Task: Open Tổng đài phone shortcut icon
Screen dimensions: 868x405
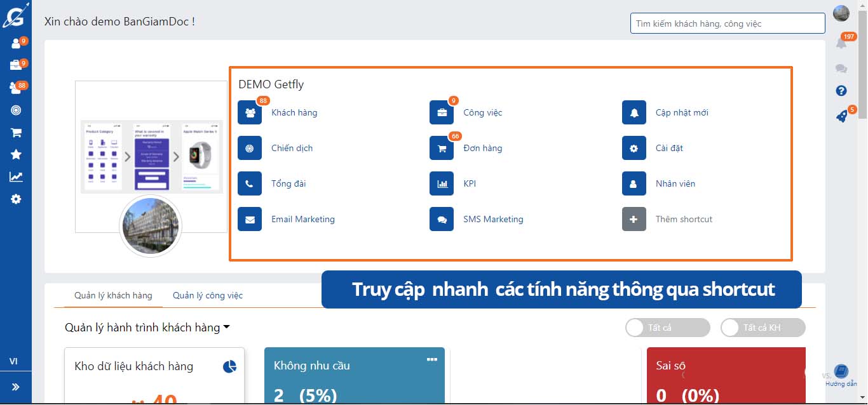Action: 250,183
